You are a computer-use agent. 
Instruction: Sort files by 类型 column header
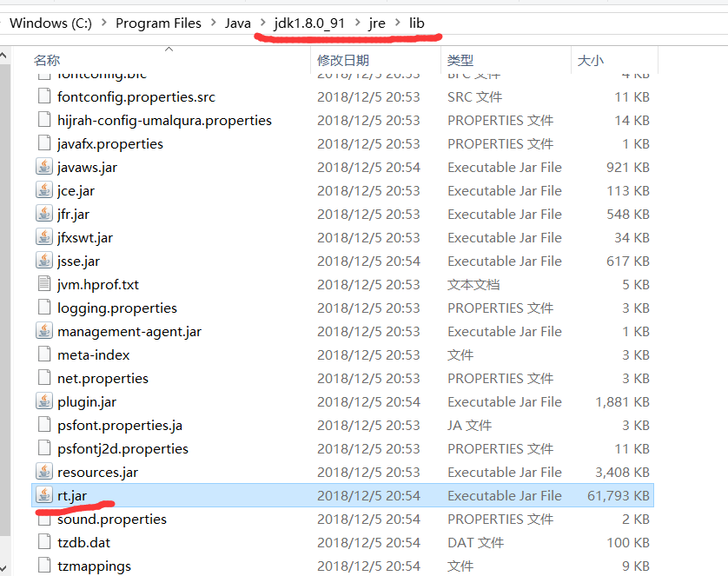tap(460, 60)
